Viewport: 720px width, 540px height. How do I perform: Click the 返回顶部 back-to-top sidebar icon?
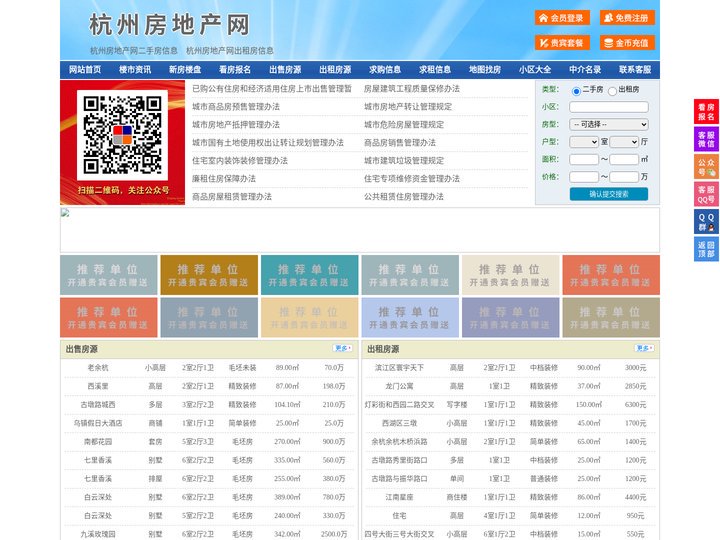point(706,249)
